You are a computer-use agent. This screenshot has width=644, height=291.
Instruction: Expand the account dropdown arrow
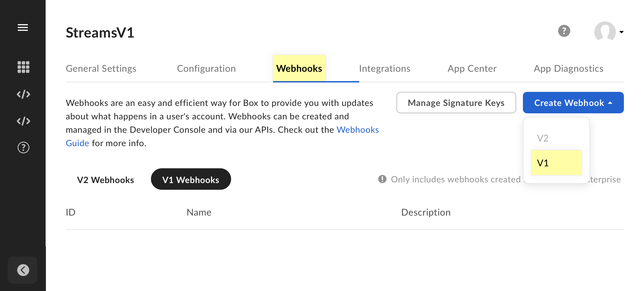[622, 32]
